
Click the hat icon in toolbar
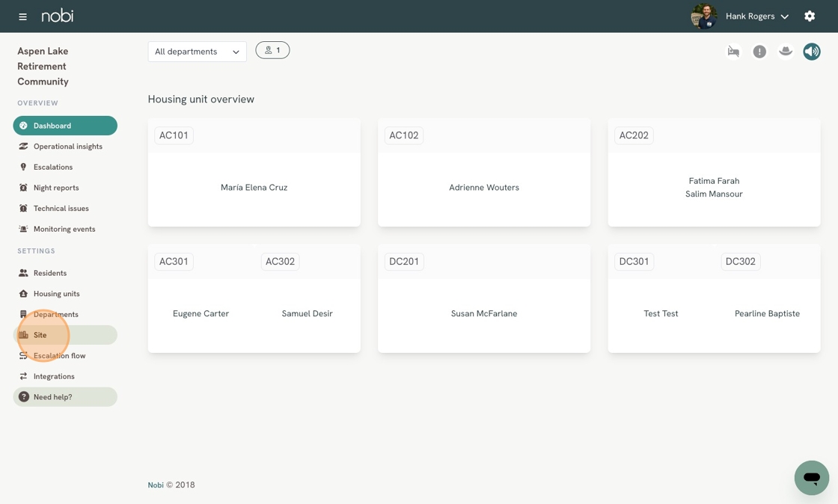point(785,52)
